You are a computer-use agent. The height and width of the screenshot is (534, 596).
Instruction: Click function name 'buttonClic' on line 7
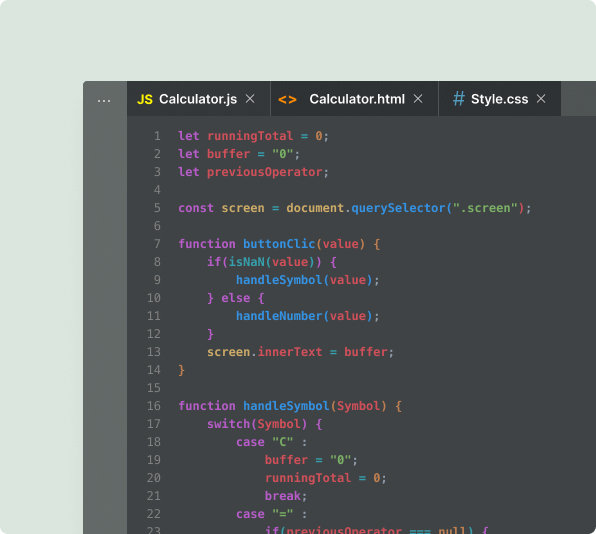[x=279, y=244]
